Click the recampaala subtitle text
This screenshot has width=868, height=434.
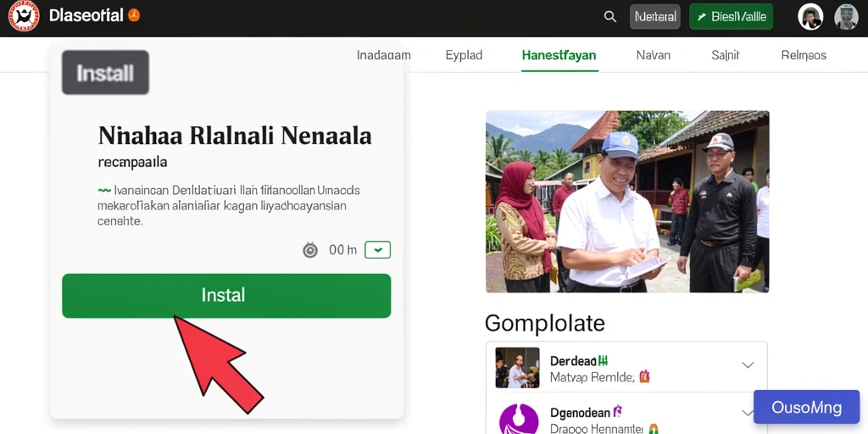point(132,164)
